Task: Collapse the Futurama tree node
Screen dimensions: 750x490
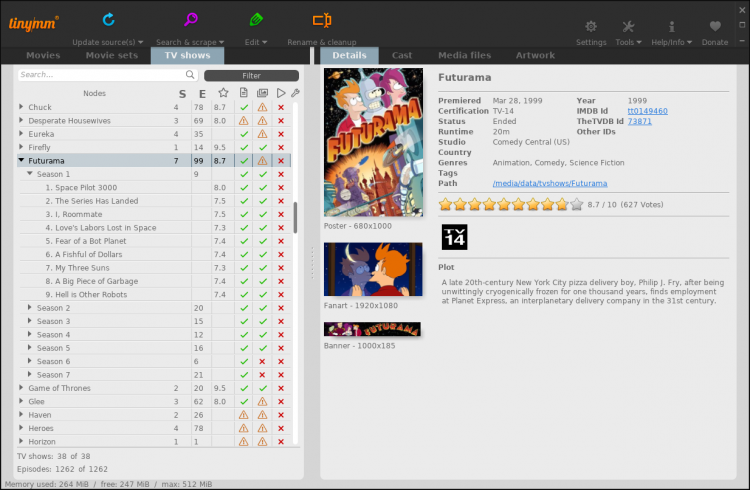Action: point(22,160)
